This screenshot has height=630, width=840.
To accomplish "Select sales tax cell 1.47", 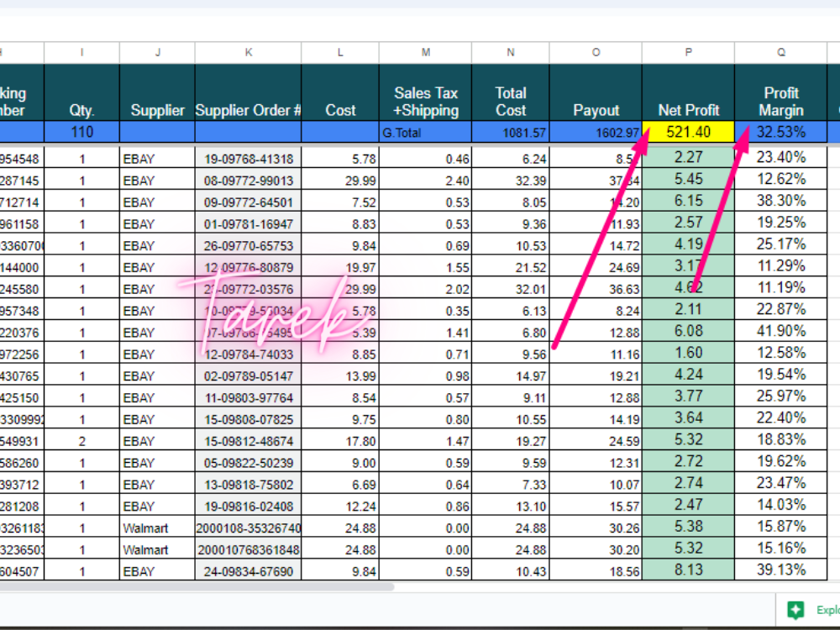I will pos(425,441).
